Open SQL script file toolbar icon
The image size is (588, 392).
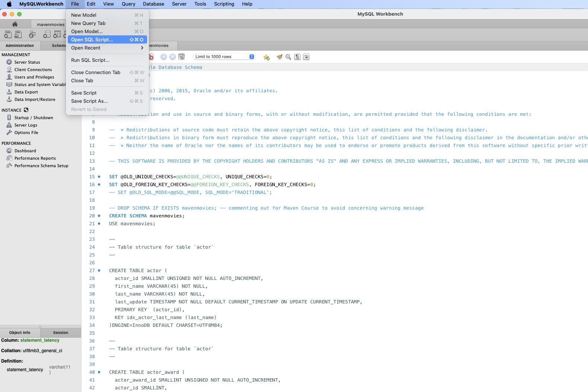[18, 34]
